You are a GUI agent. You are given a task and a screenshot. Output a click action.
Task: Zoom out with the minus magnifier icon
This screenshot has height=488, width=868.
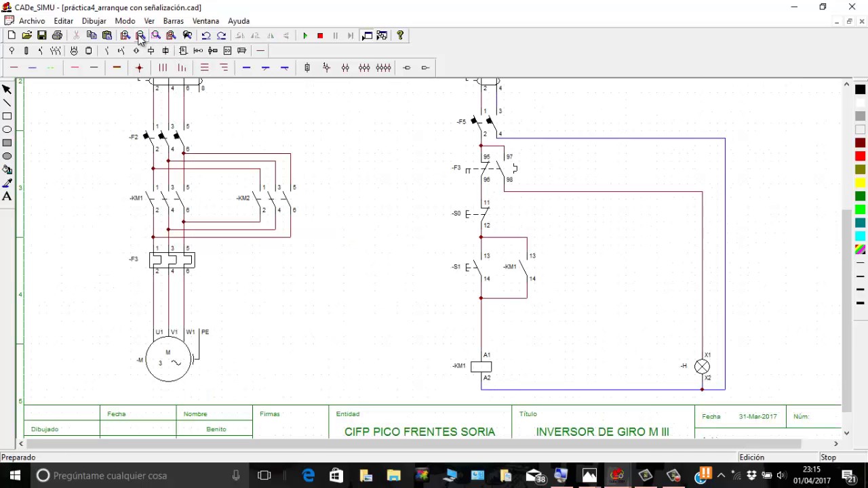(x=140, y=35)
